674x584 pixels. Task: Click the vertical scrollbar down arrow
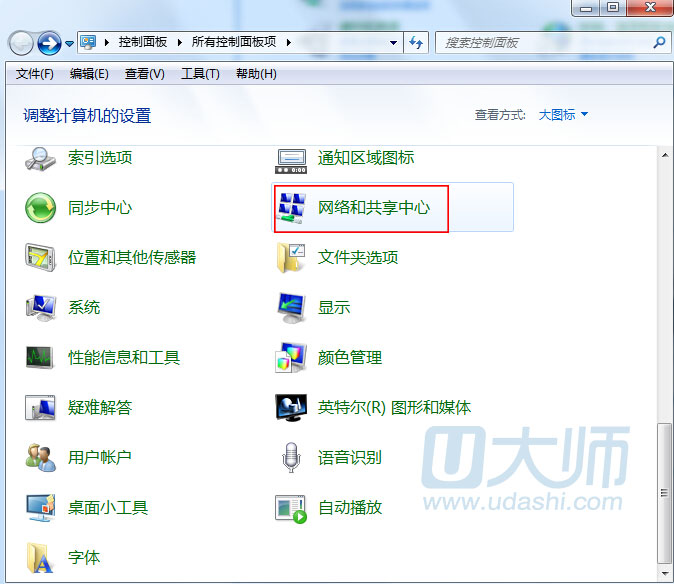[665, 575]
